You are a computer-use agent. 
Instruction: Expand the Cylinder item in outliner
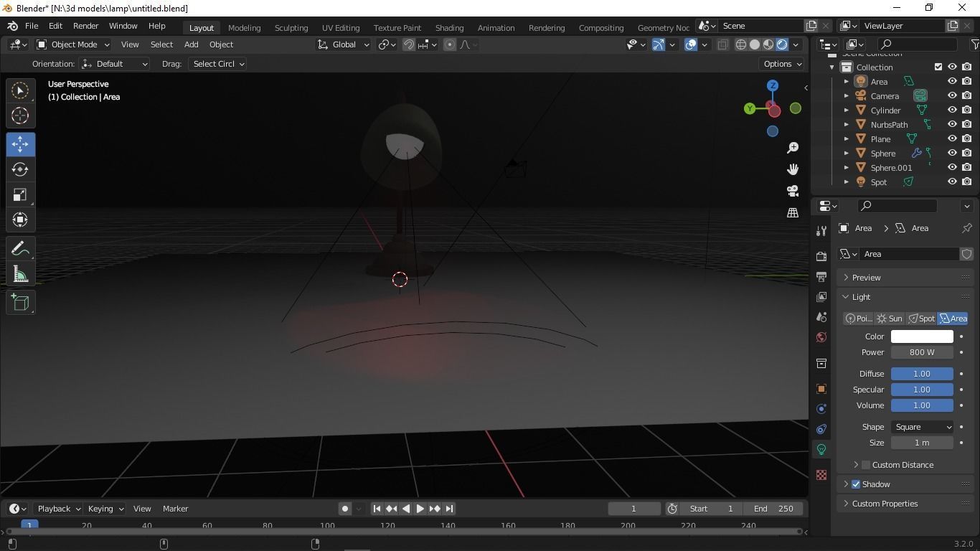click(847, 110)
